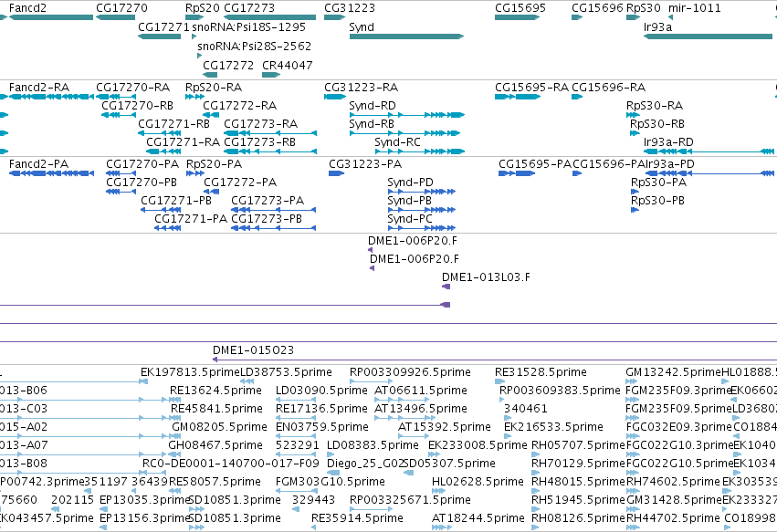Click the RC0-DE0001-140700-017-F09 EST label
The image size is (777, 532).
[231, 464]
